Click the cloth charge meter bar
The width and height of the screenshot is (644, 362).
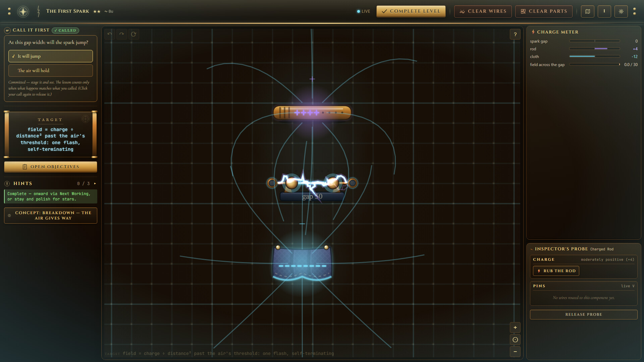tap(595, 57)
